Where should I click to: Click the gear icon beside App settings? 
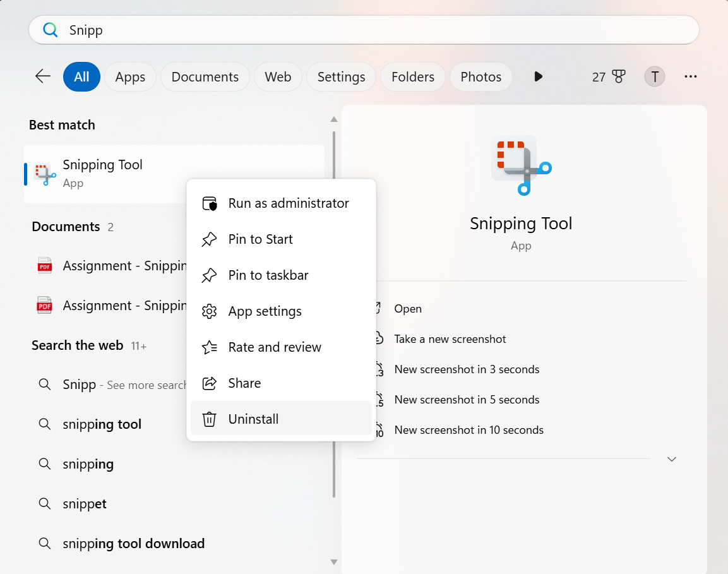tap(210, 311)
